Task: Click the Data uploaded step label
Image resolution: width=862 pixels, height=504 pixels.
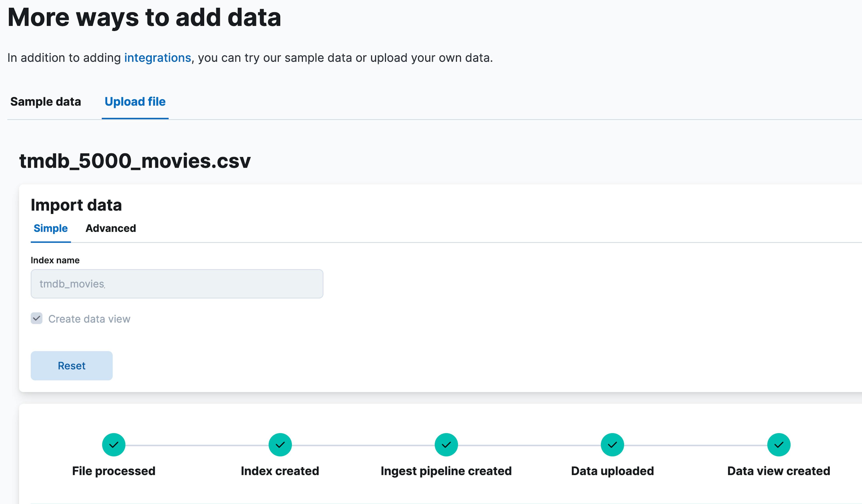Action: tap(612, 471)
